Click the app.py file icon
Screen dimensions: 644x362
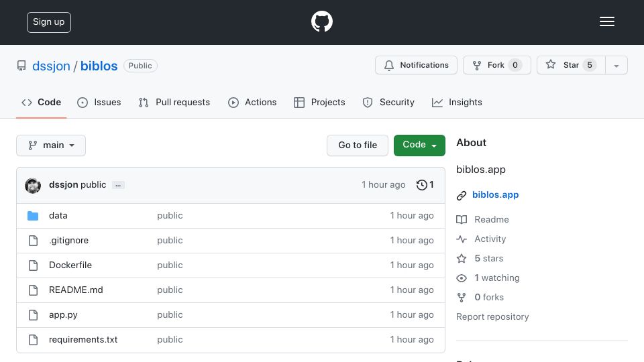(x=34, y=315)
